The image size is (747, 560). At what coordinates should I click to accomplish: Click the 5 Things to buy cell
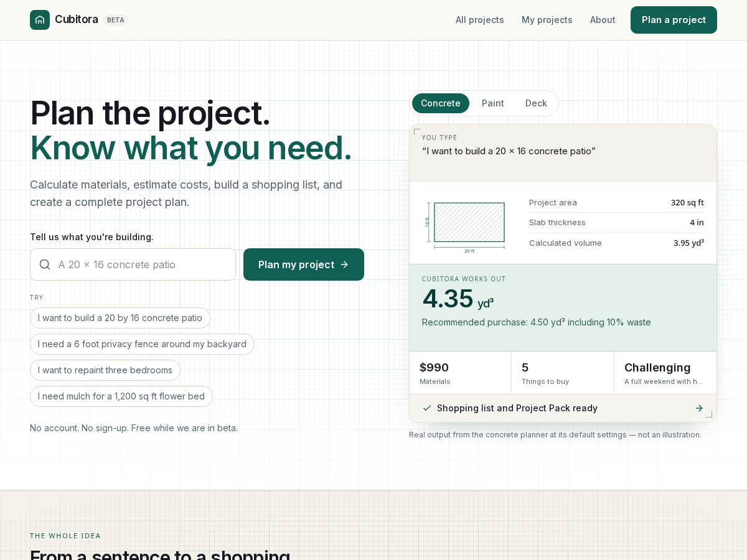[x=563, y=373]
